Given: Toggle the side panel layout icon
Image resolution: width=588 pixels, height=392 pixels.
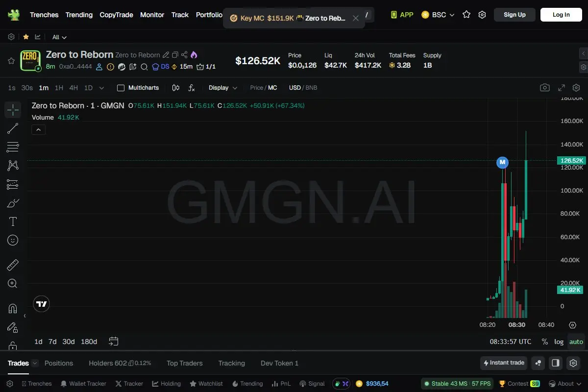Looking at the screenshot, I should pos(556,363).
